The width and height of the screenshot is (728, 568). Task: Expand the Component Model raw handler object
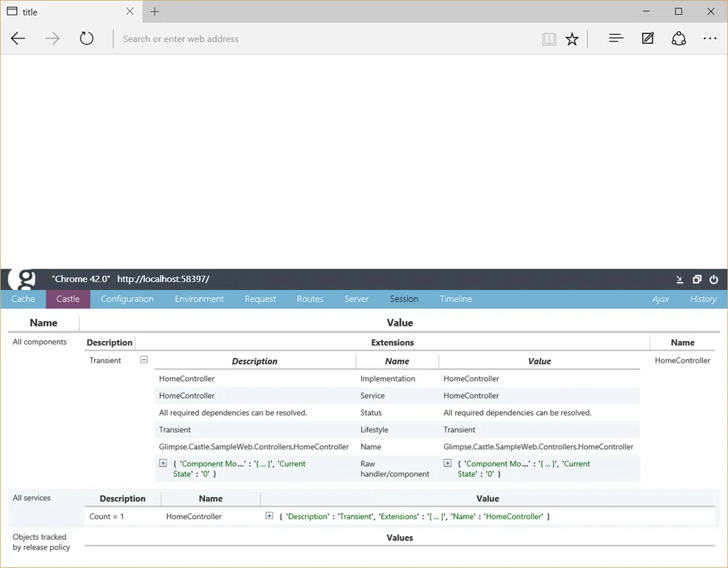pos(162,463)
